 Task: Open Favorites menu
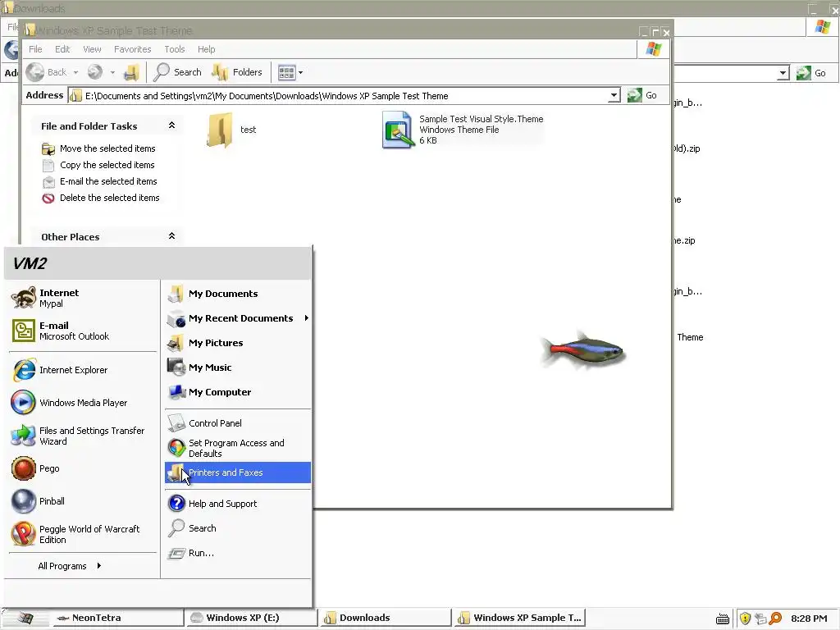tap(132, 49)
